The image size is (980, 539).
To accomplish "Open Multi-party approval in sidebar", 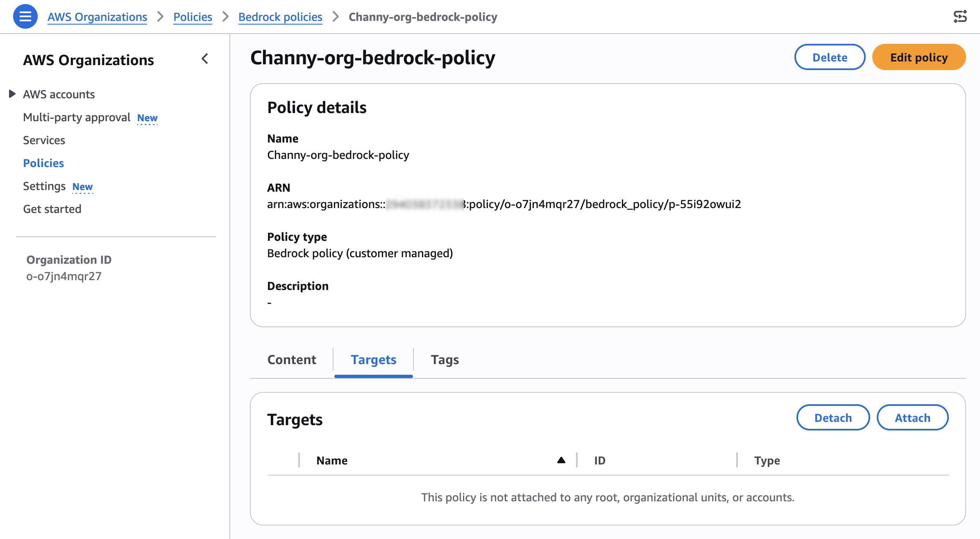I will pyautogui.click(x=77, y=118).
